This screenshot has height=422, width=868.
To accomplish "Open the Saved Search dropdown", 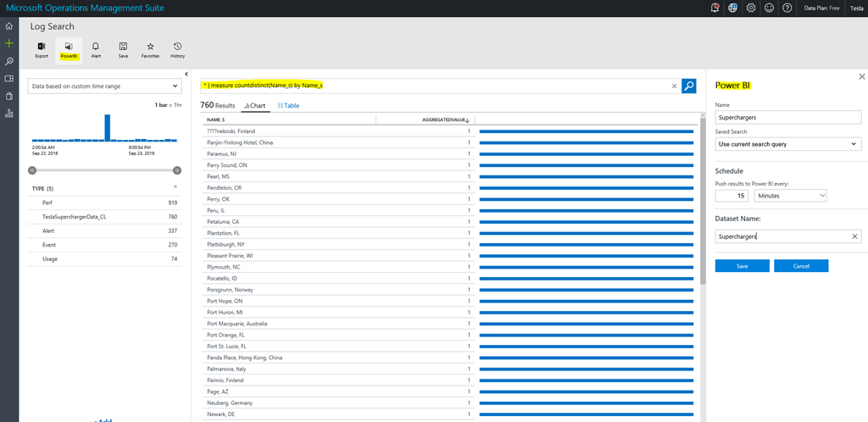I will point(787,144).
